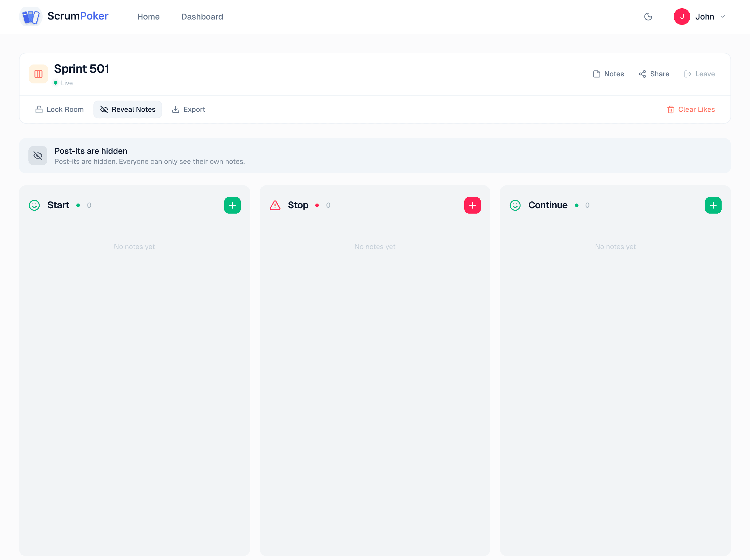Open the Notes button in header

[608, 74]
